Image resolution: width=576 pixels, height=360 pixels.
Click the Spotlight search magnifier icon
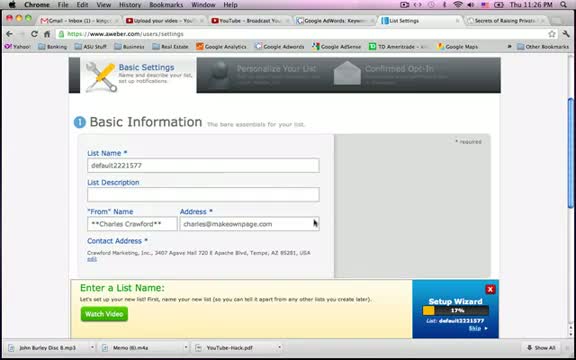pos(563,5)
